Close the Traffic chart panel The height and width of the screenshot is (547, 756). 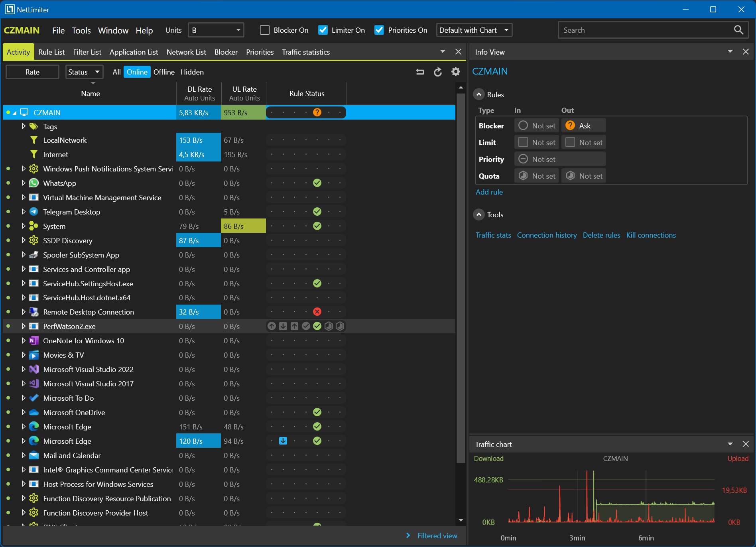(x=746, y=444)
